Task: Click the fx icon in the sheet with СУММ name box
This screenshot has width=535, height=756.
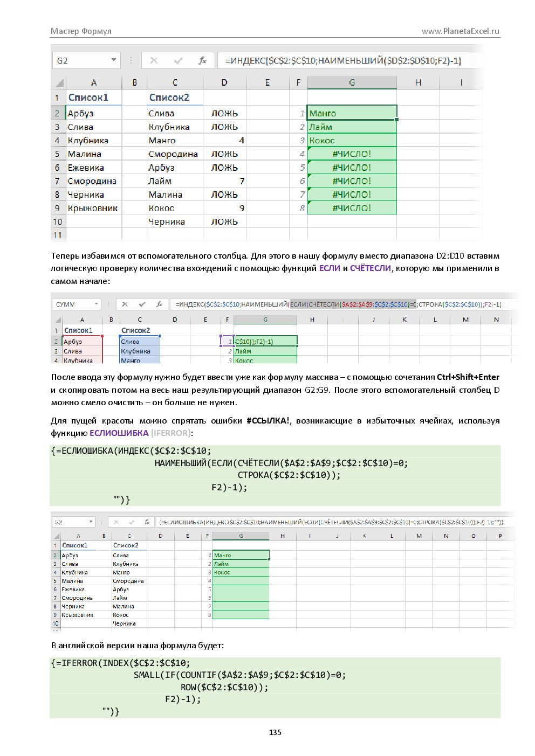Action: 159,304
